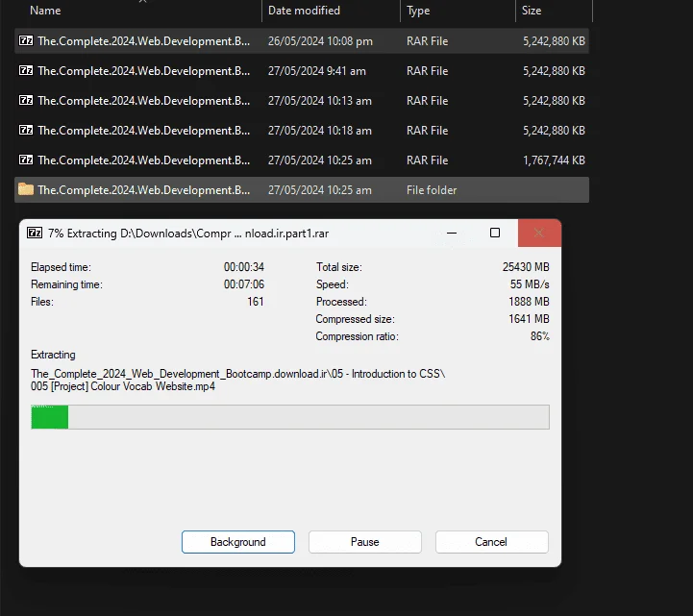Select the RAR file modified 27/05/2024 9:41 am
Image resolution: width=693 pixels, height=616 pixels.
(302, 71)
